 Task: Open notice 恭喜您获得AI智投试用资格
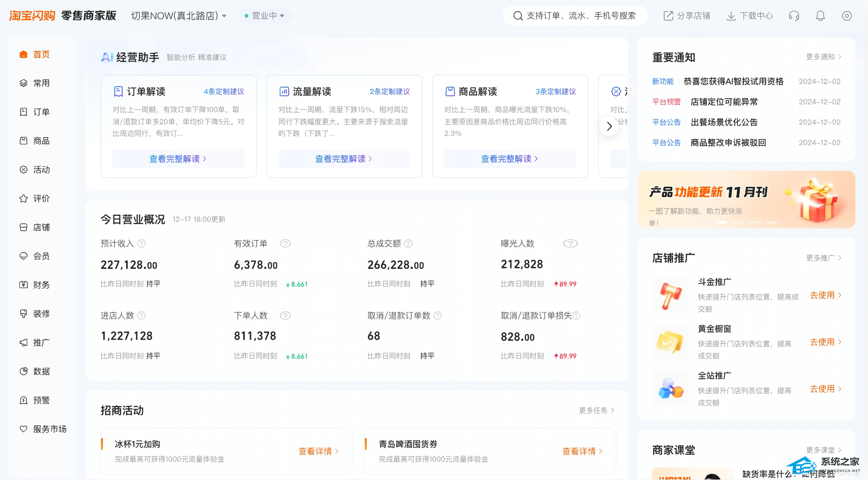734,82
